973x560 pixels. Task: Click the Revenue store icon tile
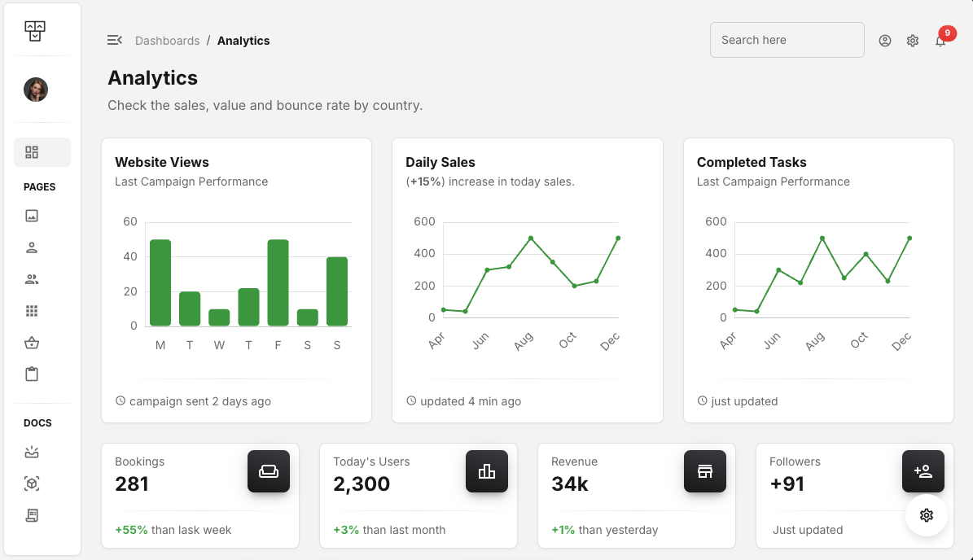point(705,471)
